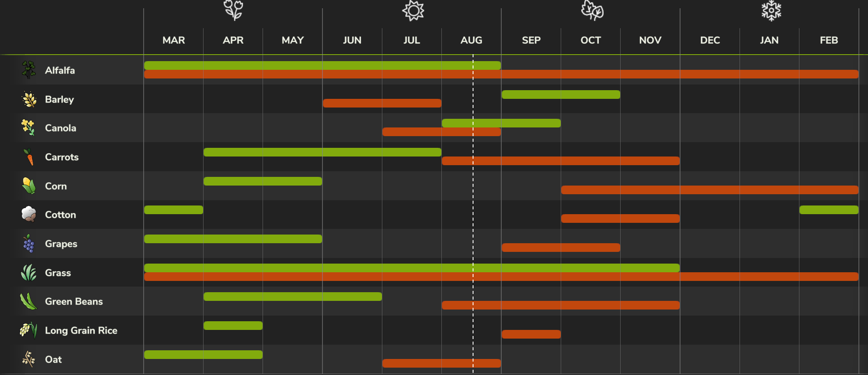Click the autumn leaves season icon

592,10
